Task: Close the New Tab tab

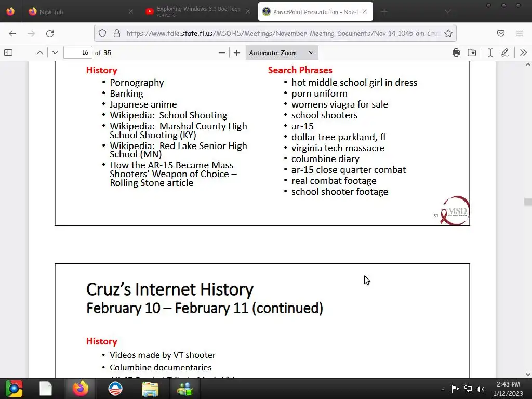Action: 130,12
